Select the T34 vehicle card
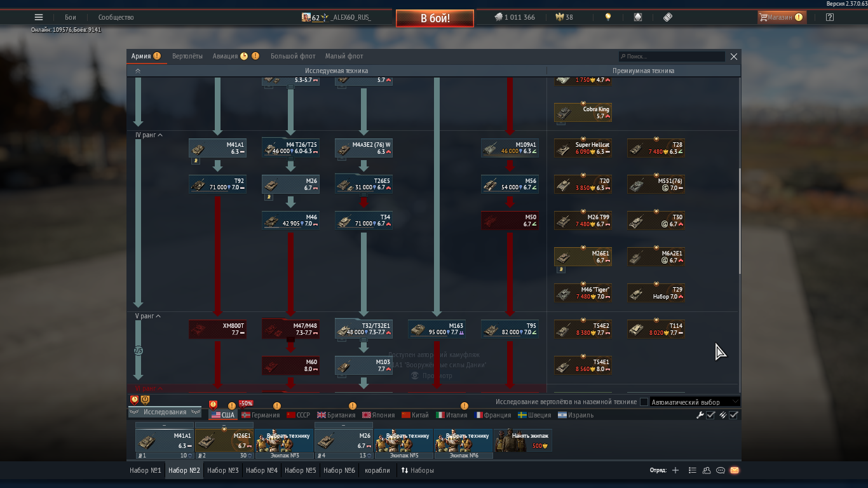Image resolution: width=868 pixels, height=488 pixels. pyautogui.click(x=363, y=220)
